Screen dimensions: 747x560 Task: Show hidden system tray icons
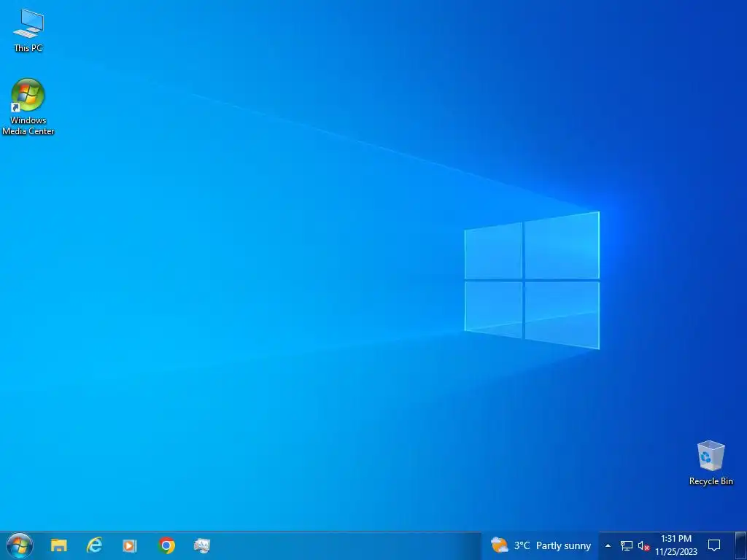tap(608, 545)
